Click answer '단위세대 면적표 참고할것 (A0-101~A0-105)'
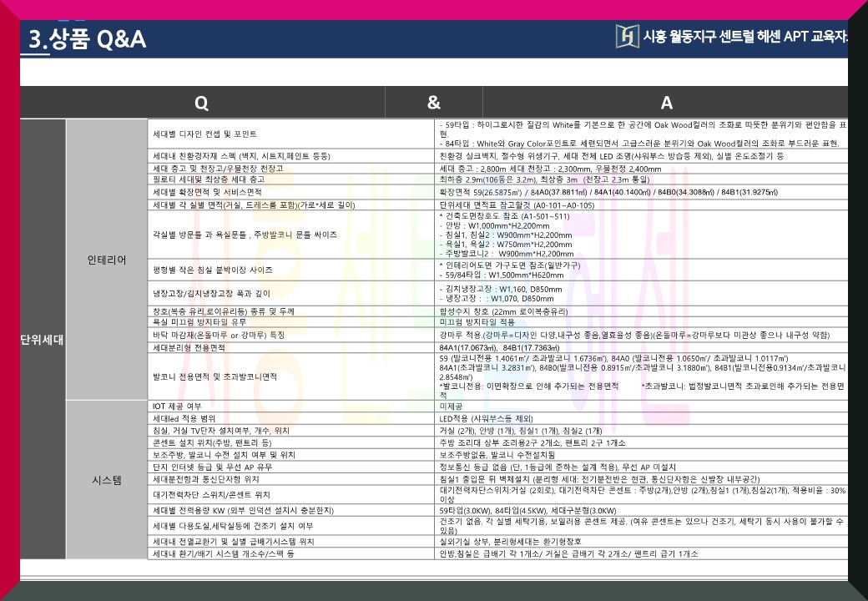Image resolution: width=868 pixels, height=601 pixels. coord(517,205)
